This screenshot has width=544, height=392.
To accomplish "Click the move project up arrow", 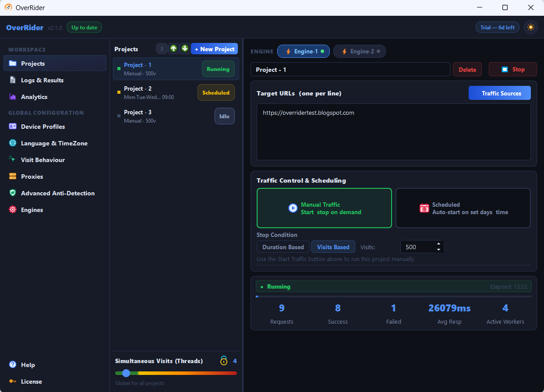I will pyautogui.click(x=173, y=49).
